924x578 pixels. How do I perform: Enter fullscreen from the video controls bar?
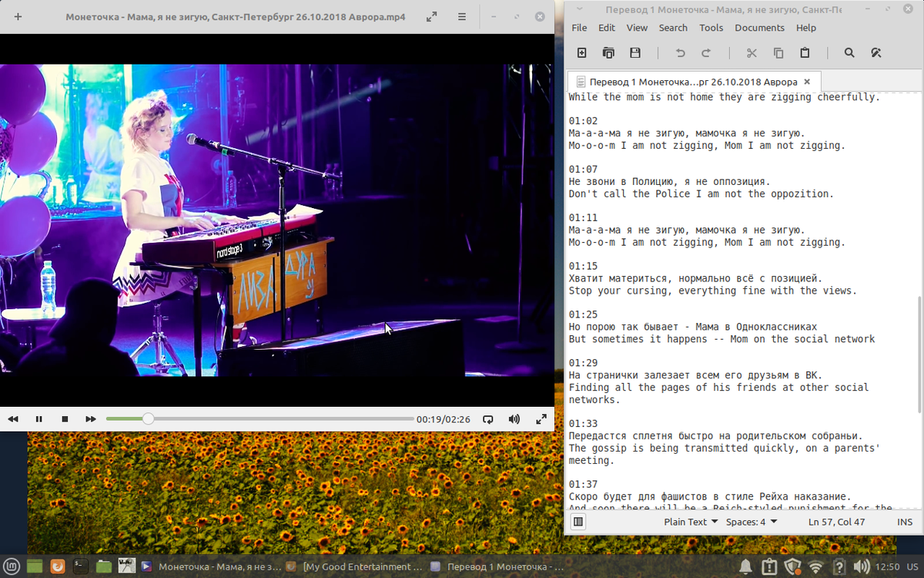pyautogui.click(x=541, y=419)
